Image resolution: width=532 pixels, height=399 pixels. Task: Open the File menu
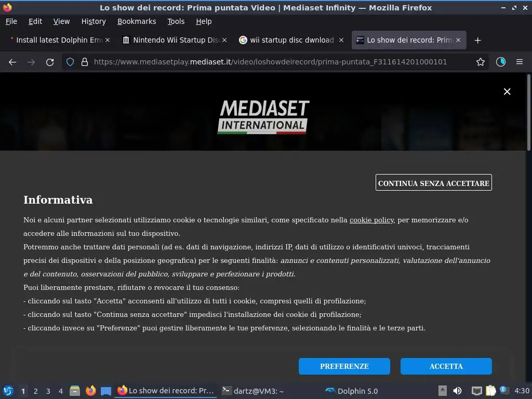[11, 21]
